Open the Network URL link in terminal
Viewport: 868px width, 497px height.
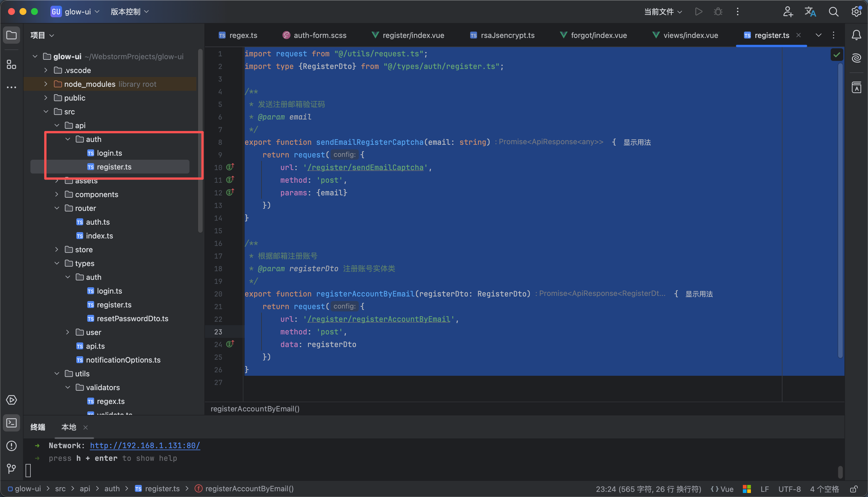[x=145, y=446]
